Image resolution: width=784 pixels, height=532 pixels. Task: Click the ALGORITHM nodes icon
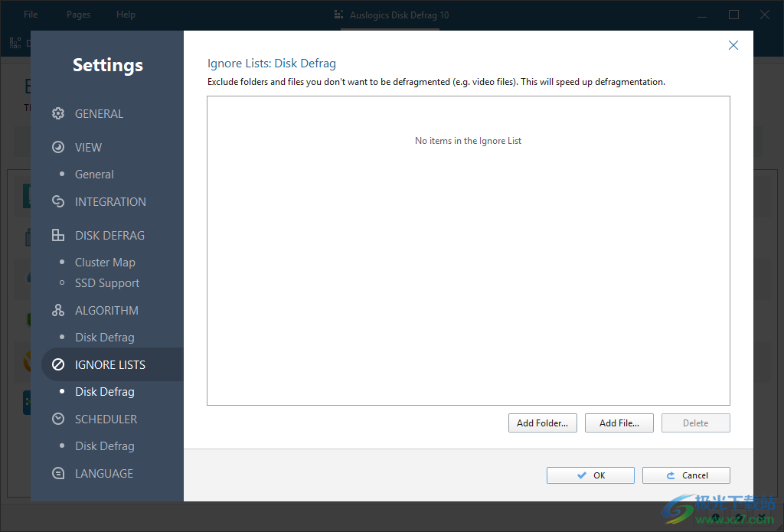tap(58, 310)
